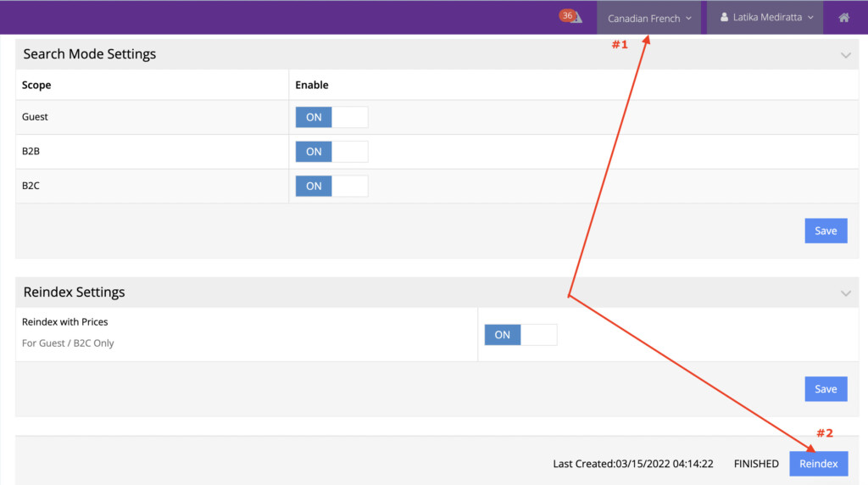The width and height of the screenshot is (868, 485).
Task: Open the Canadian French language dropdown
Action: [x=648, y=18]
